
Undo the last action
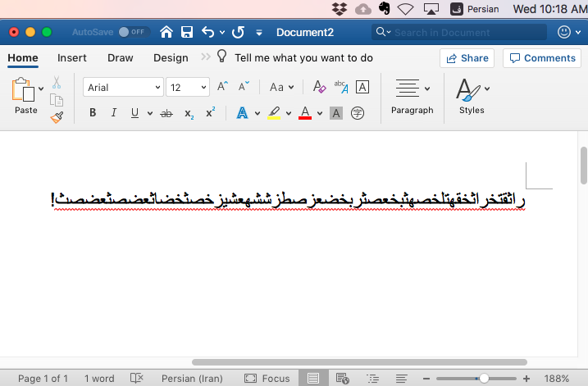tap(207, 32)
